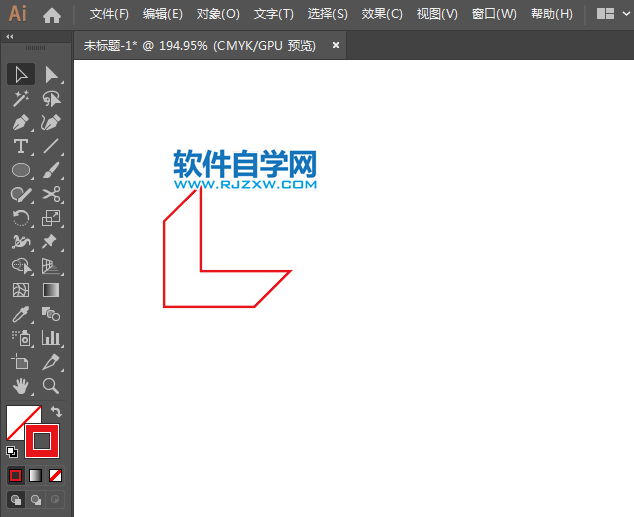Open the 帮助(H) menu
The width and height of the screenshot is (634, 517).
tap(552, 14)
